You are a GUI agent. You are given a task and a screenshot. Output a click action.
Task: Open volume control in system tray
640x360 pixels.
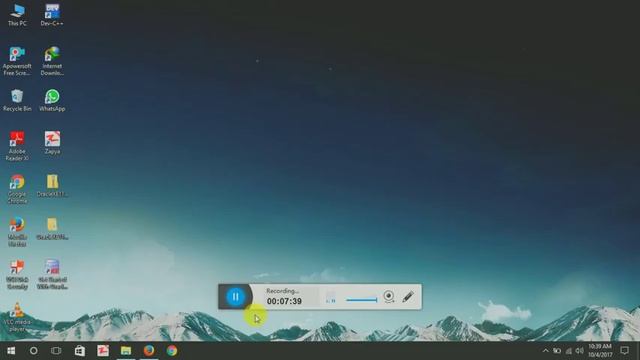point(580,351)
